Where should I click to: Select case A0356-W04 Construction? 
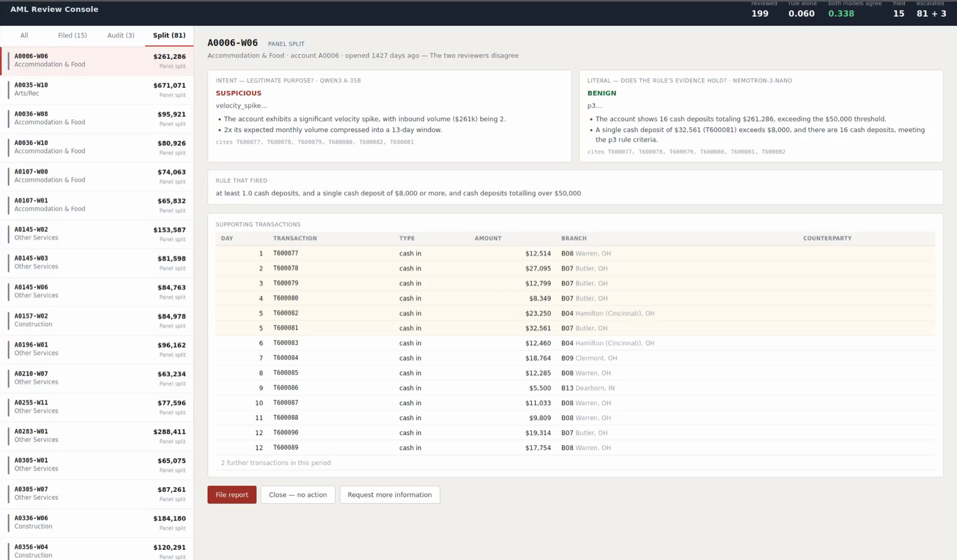tap(97, 550)
